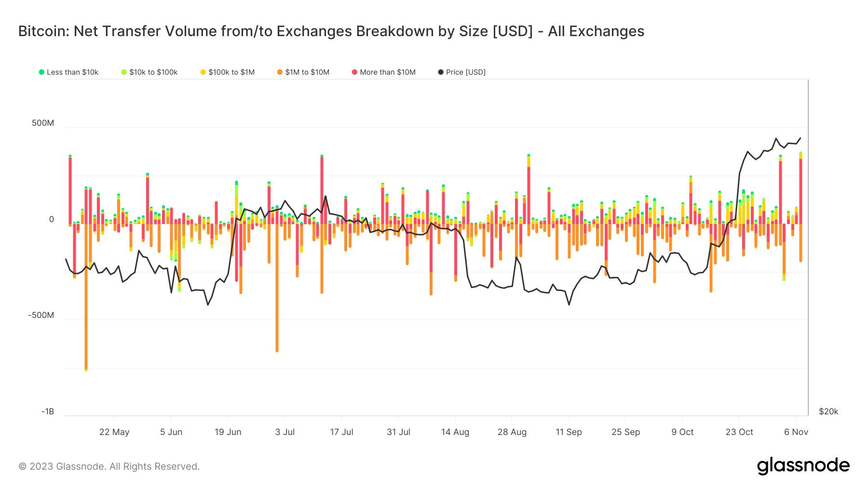Click the Glassnode copyright notice
The image size is (868, 488).
click(x=109, y=466)
